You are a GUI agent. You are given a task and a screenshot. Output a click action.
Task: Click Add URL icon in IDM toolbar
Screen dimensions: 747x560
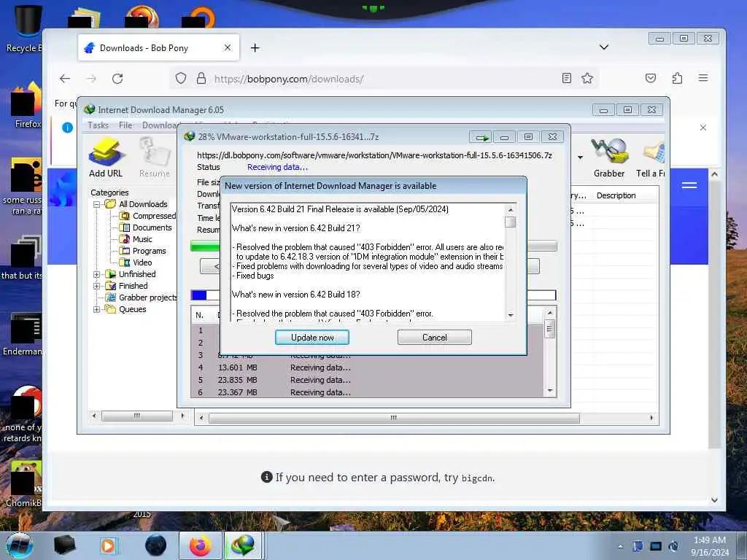coord(106,158)
